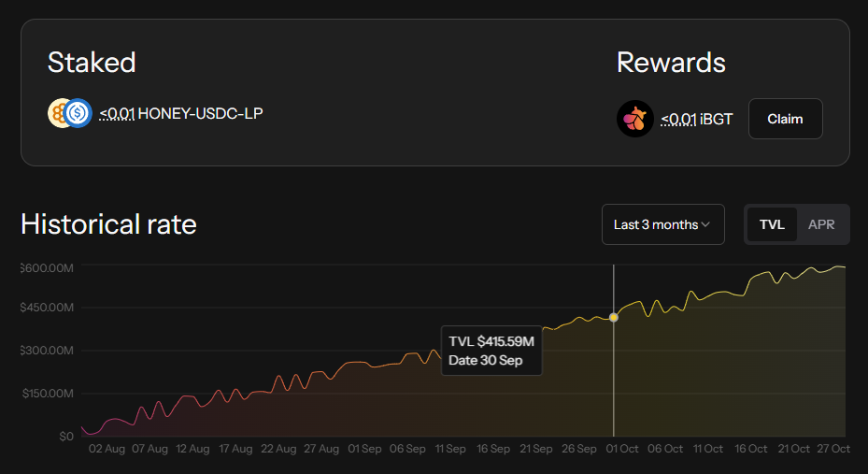
Task: Switch chart to the APR tab
Action: (x=821, y=224)
